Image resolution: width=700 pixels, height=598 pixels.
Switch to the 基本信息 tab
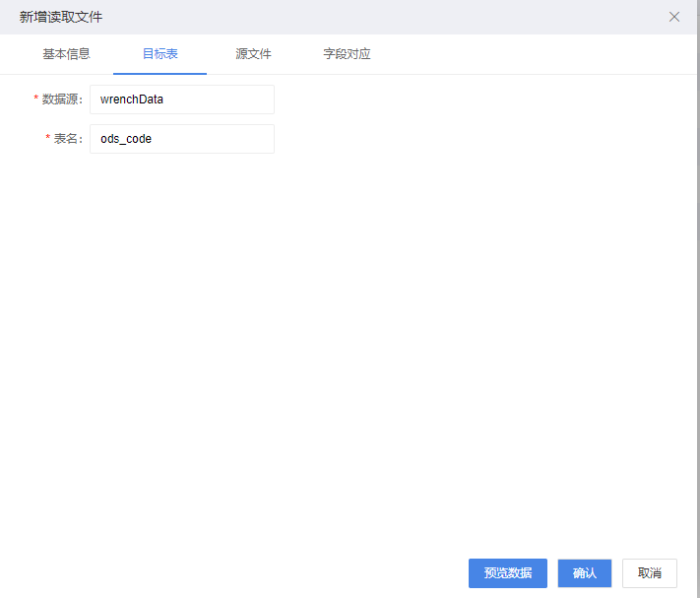pos(66,54)
